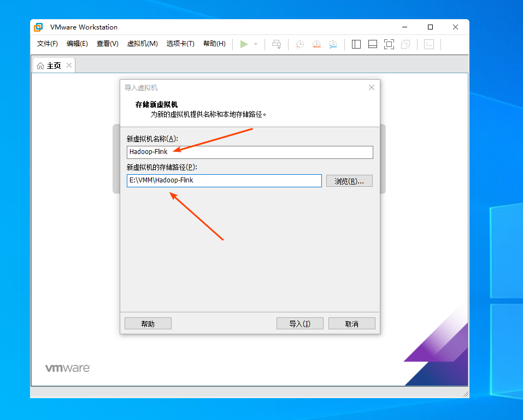Viewport: 523px width, 420px height.
Task: Click the Unity mode toolbar icon
Action: [x=406, y=44]
